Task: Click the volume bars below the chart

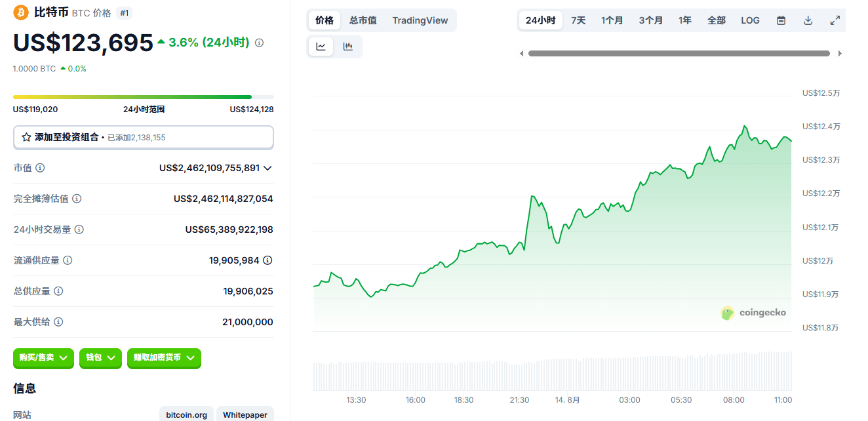Action: [x=552, y=371]
